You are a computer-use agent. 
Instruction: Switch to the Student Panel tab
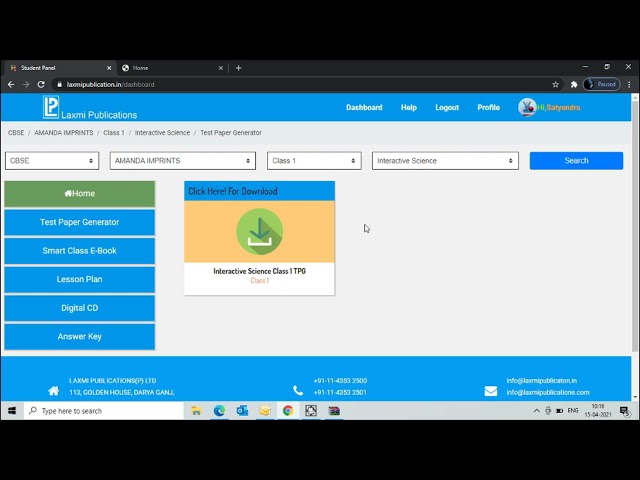(x=60, y=68)
